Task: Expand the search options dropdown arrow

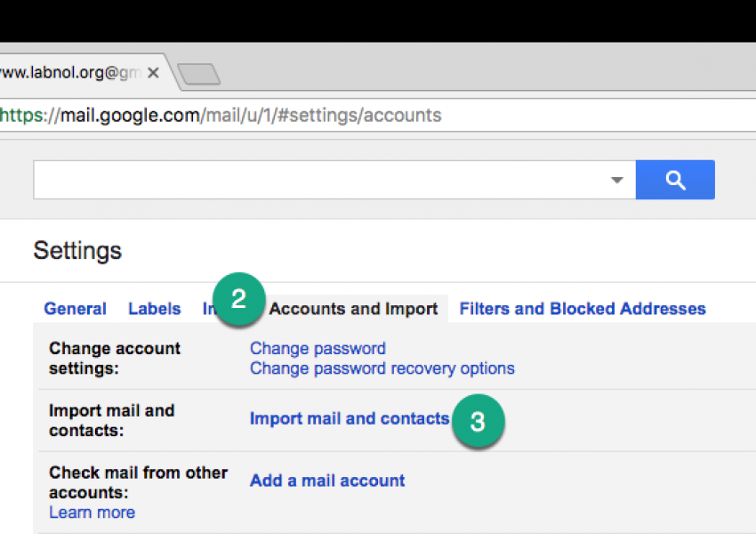Action: 617,180
